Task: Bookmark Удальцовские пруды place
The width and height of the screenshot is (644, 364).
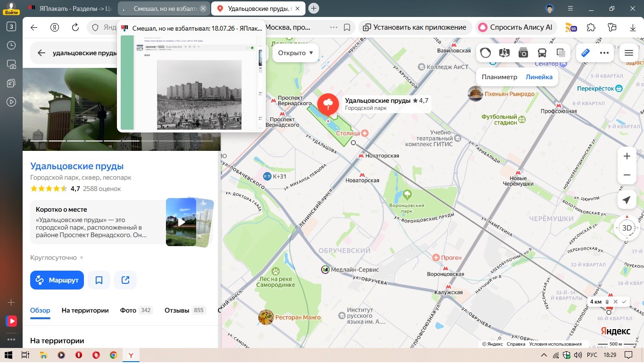Action: (x=99, y=280)
